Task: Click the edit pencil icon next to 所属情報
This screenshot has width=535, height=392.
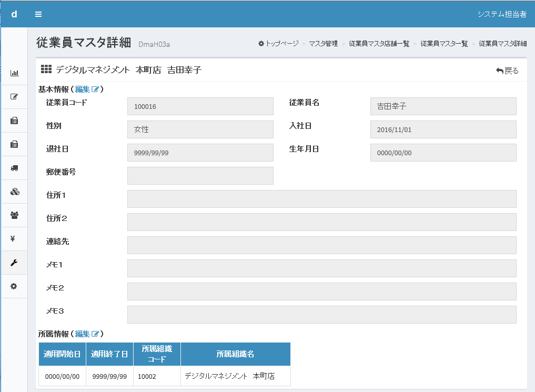Action: click(x=95, y=334)
